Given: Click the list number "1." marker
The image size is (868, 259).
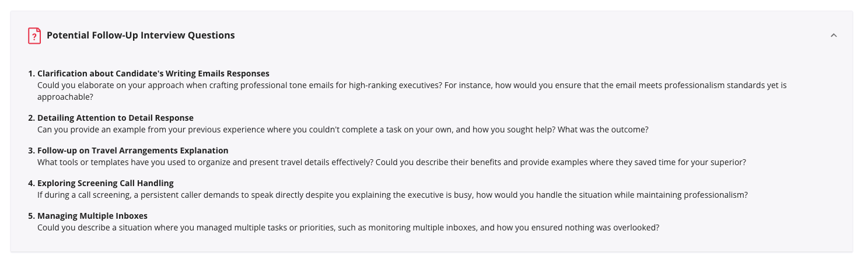Looking at the screenshot, I should [x=32, y=73].
